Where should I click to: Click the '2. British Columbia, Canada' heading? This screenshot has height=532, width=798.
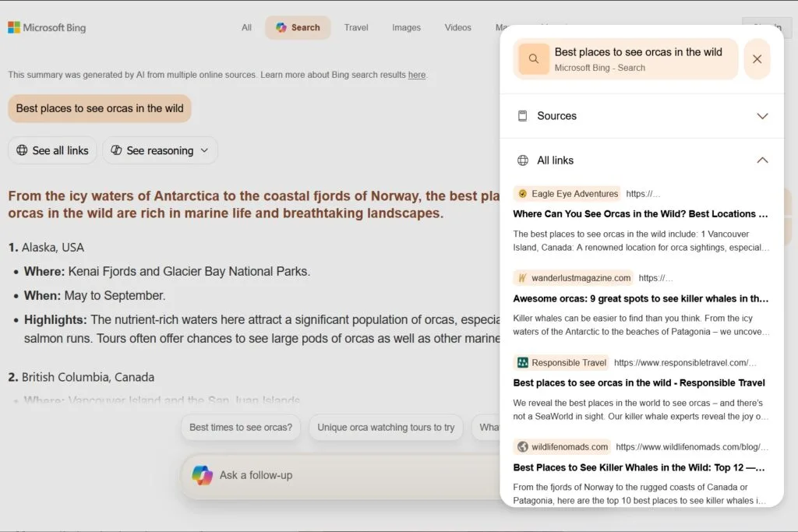tap(81, 377)
